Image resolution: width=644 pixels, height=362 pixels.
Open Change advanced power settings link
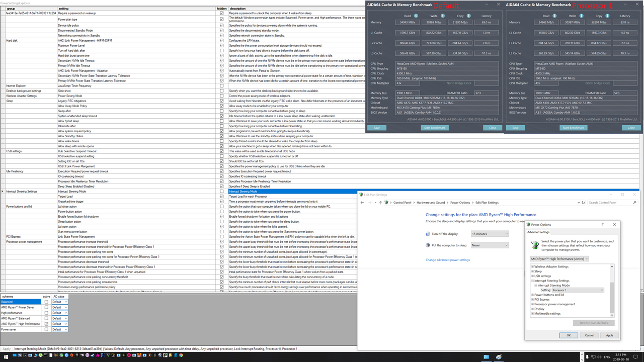coord(448,260)
